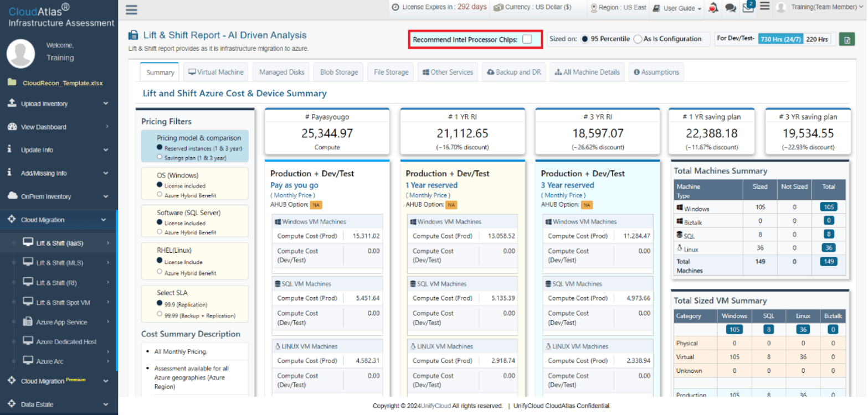Enable Recommend Intel Processor Chips checkbox
Image resolution: width=868 pixels, height=415 pixels.
(x=527, y=39)
